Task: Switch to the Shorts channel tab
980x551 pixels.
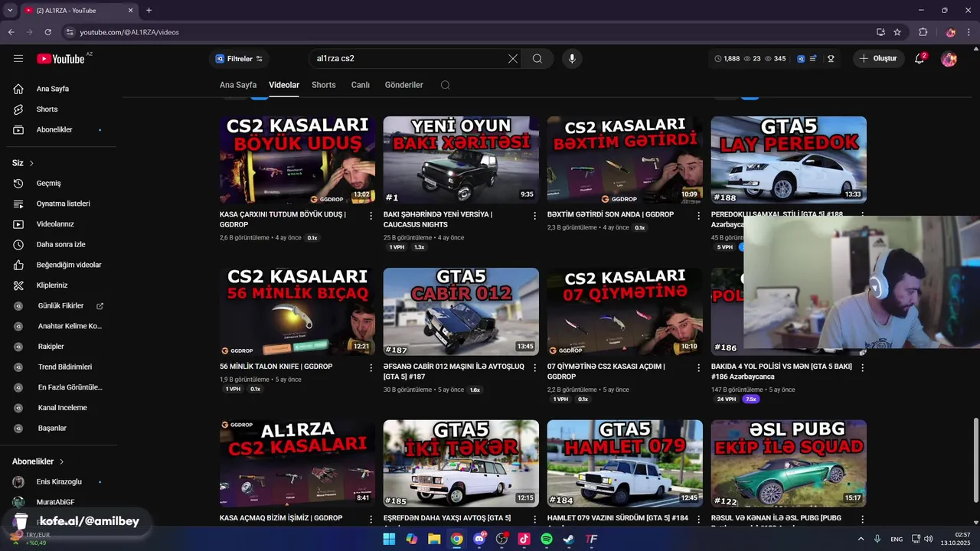Action: tap(324, 85)
